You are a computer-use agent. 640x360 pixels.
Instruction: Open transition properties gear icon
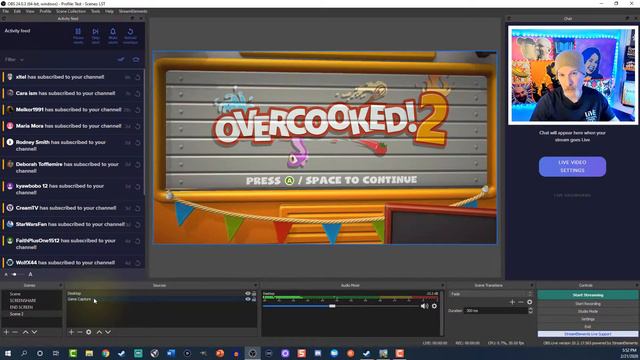click(x=530, y=302)
